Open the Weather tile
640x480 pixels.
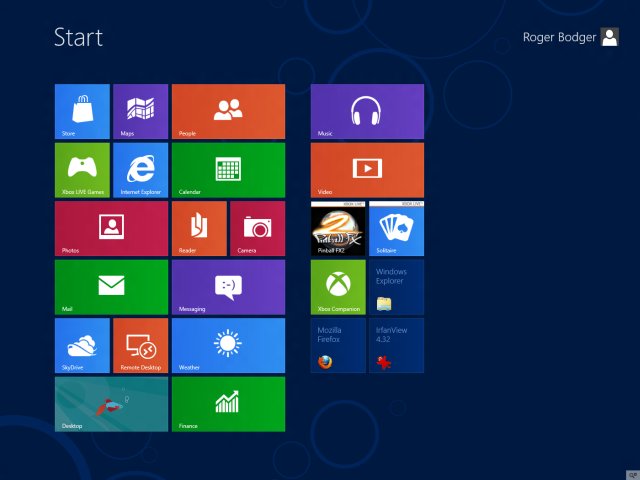point(228,346)
